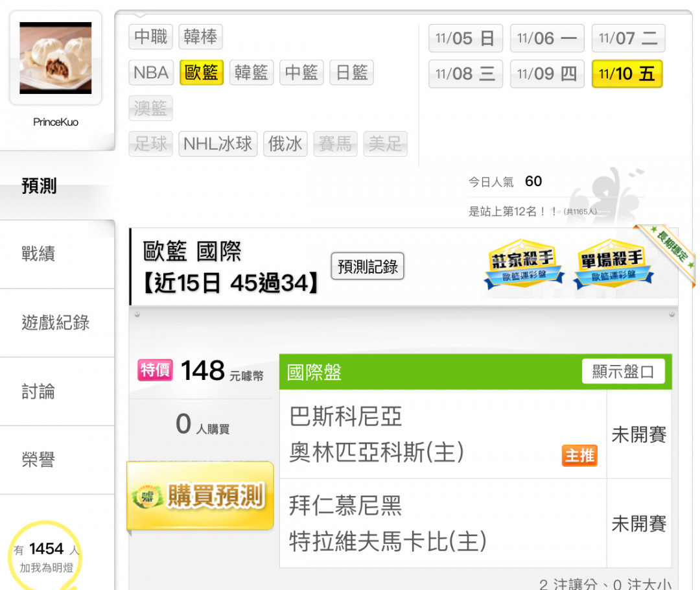Open the PrinceKuo avatar picture

pyautogui.click(x=55, y=58)
